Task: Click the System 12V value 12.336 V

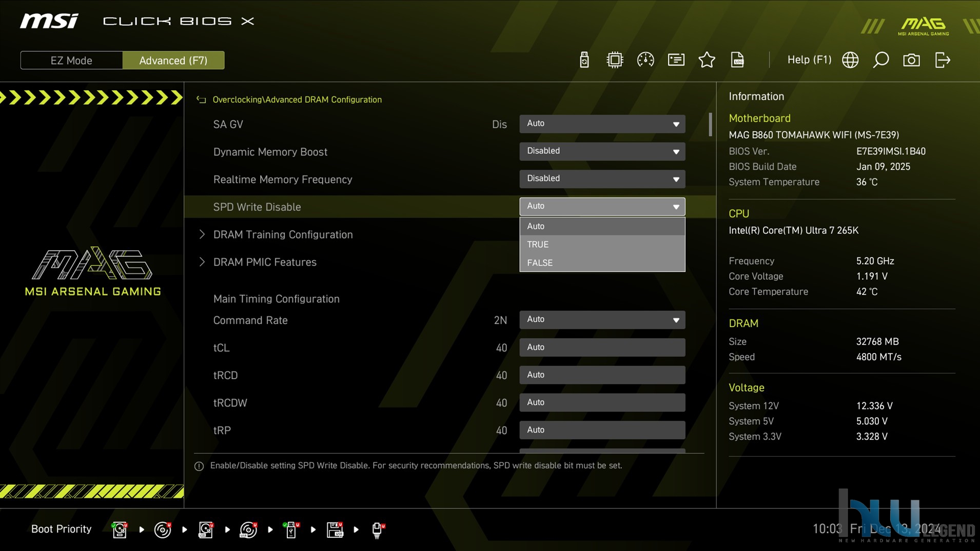Action: point(874,406)
